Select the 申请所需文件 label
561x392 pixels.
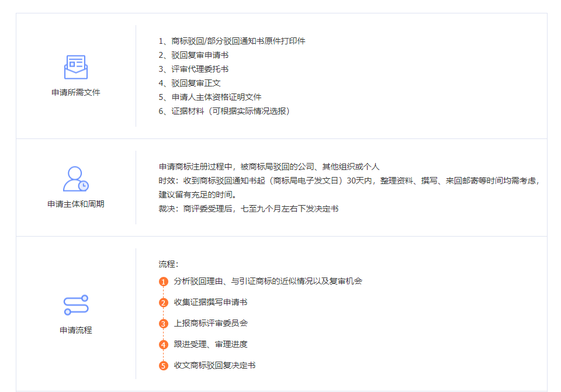tap(76, 92)
